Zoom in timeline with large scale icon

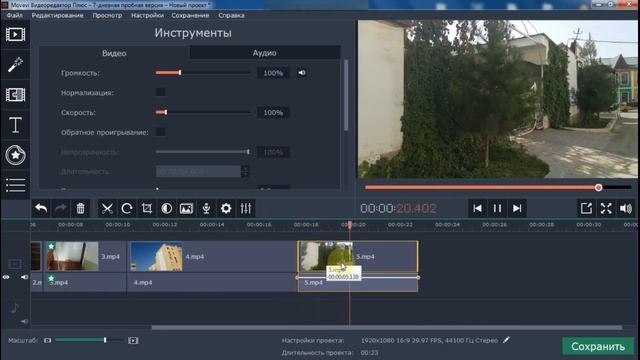[x=133, y=340]
